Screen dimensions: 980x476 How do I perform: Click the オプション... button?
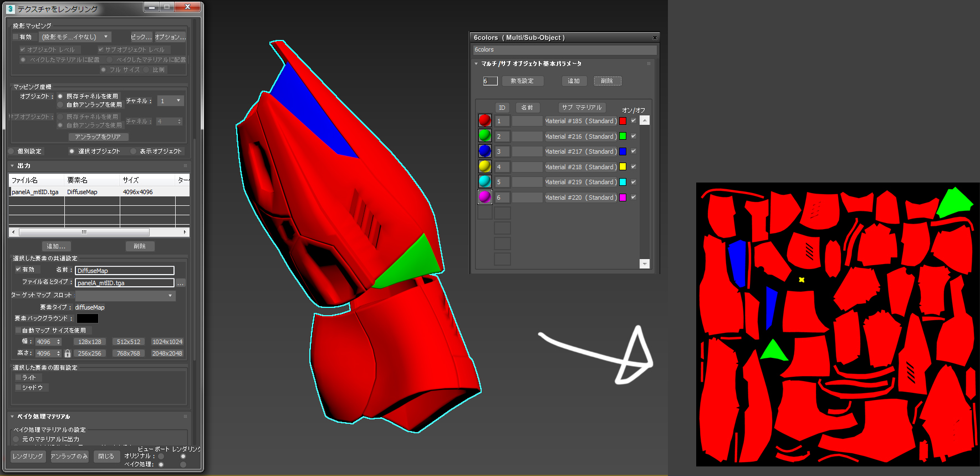(170, 37)
